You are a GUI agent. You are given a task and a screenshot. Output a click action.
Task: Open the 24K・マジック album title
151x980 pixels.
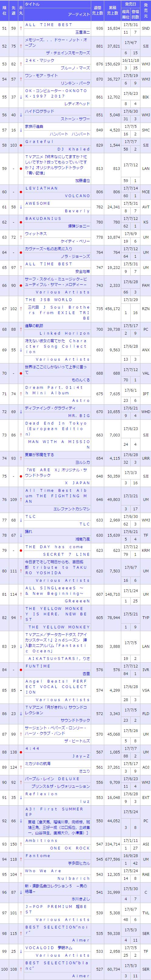[x=40, y=61]
